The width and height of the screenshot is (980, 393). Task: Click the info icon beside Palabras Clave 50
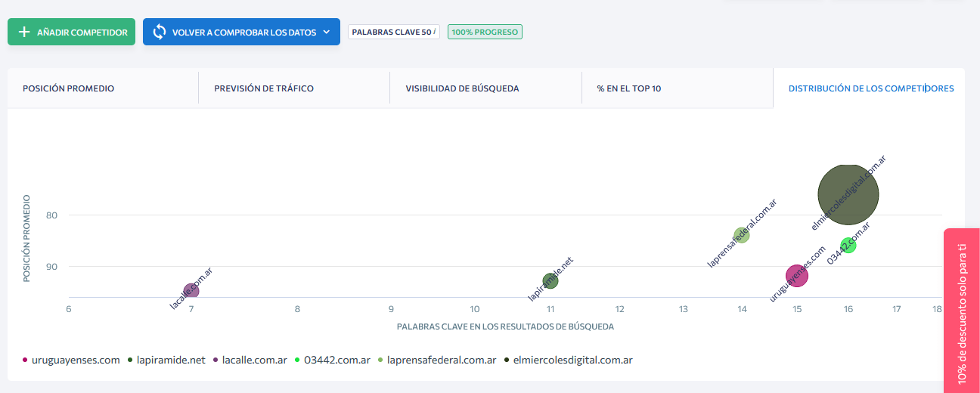tap(435, 32)
